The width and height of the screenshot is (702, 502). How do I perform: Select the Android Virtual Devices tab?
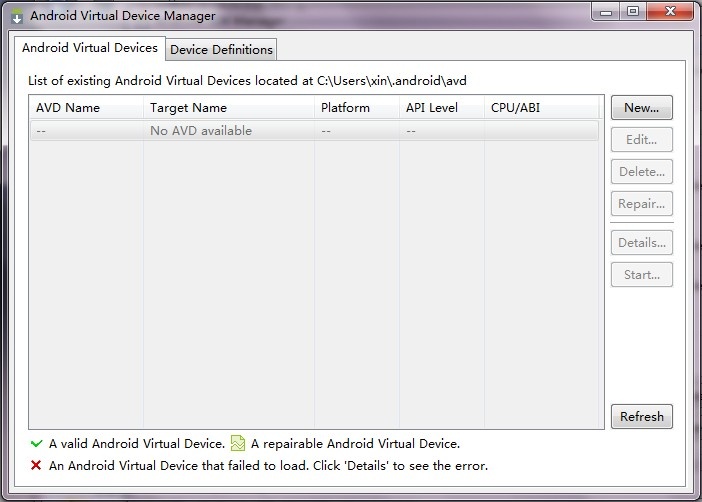click(90, 48)
